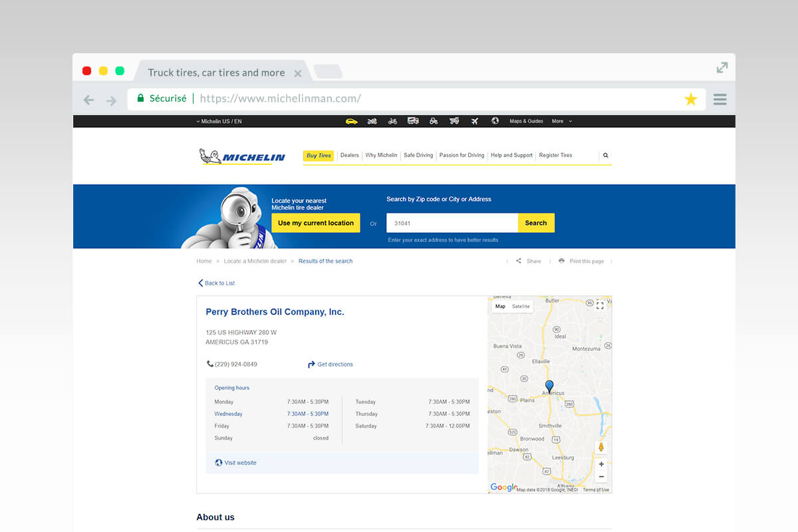The width and height of the screenshot is (798, 532).
Task: Open the Help and Support menu item
Action: [511, 155]
